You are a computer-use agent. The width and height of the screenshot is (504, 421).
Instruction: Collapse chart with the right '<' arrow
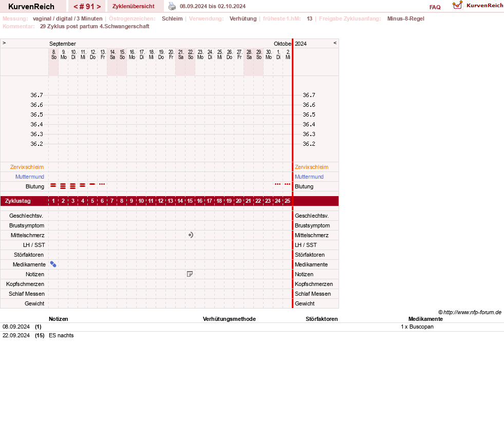[335, 43]
